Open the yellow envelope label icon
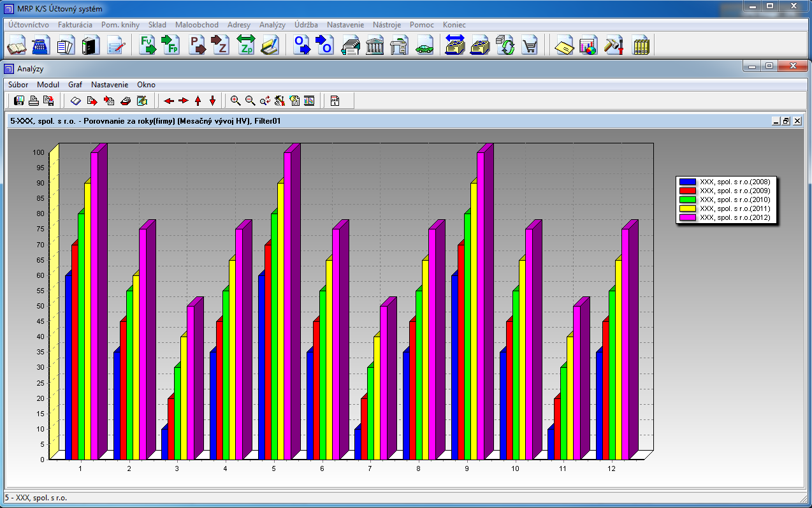 pos(563,45)
